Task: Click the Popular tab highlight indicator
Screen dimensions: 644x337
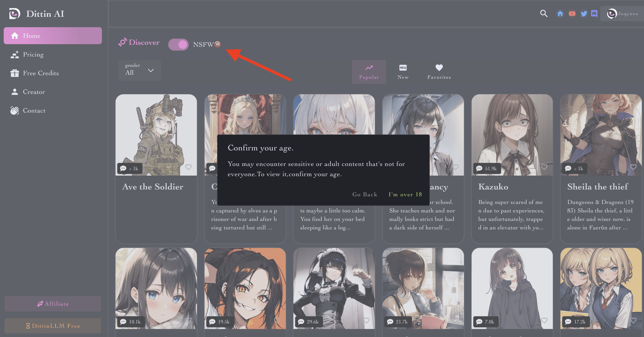Action: pyautogui.click(x=369, y=72)
